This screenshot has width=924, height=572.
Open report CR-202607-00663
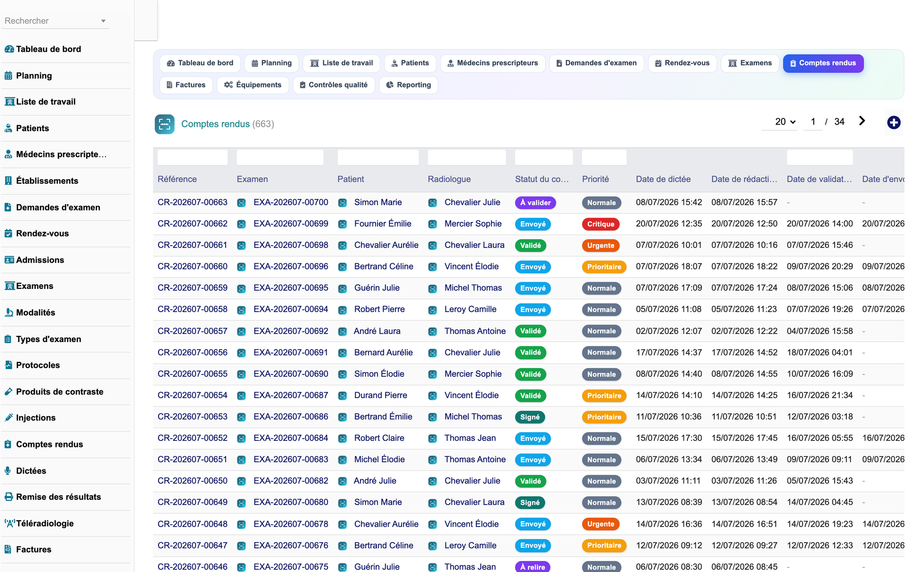192,202
